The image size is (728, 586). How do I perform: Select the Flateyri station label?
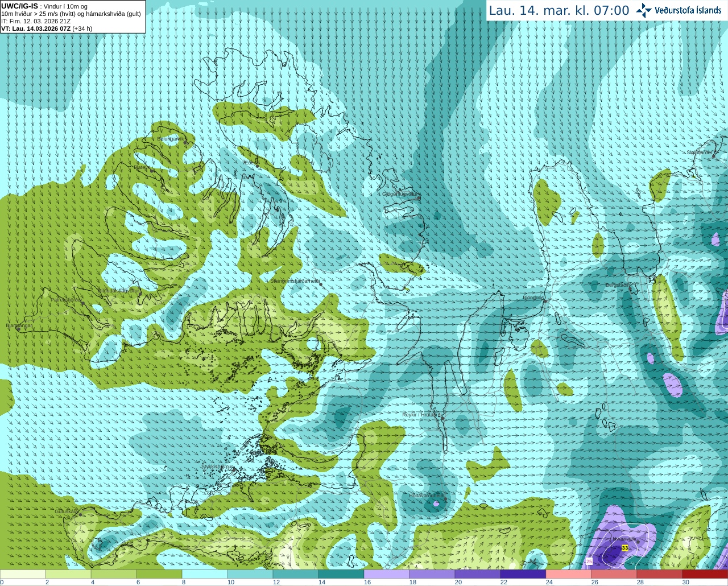click(143, 167)
